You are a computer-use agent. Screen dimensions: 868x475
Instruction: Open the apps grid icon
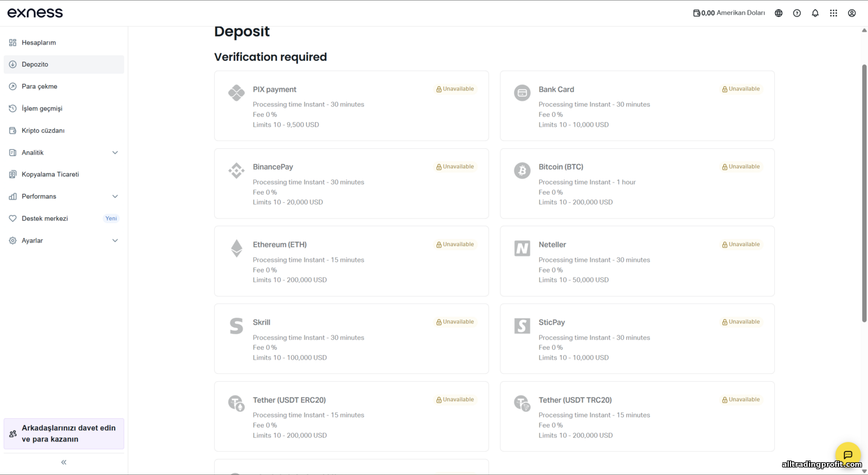(x=833, y=13)
